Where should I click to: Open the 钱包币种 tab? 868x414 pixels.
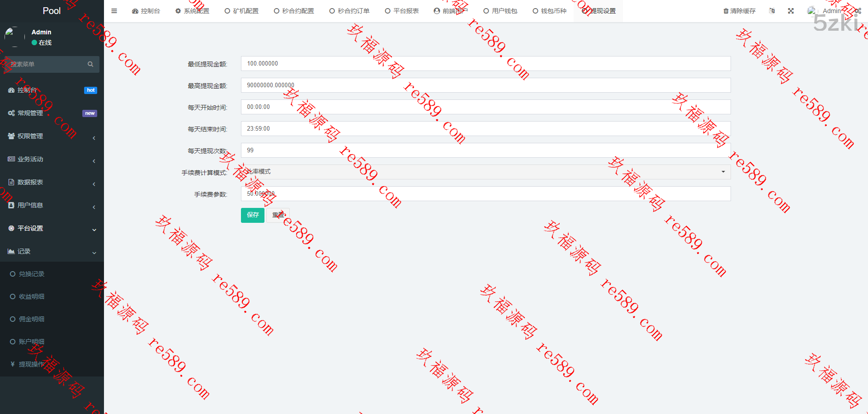549,11
